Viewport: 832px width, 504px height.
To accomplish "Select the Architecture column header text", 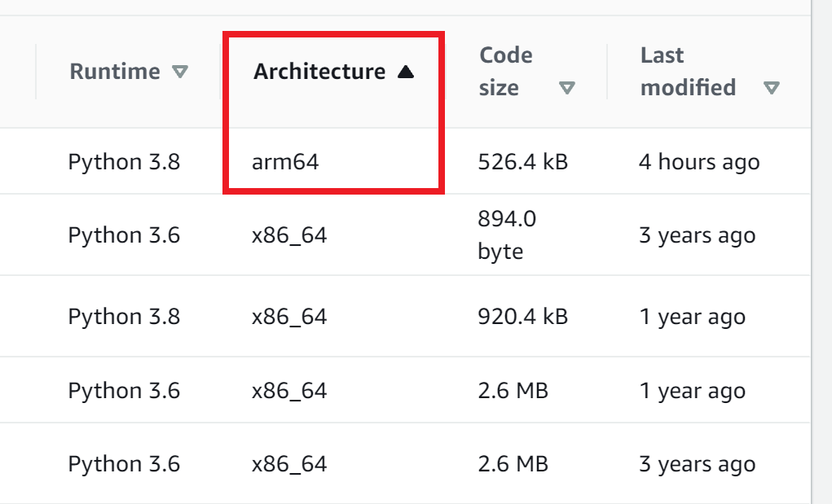I will (x=319, y=72).
